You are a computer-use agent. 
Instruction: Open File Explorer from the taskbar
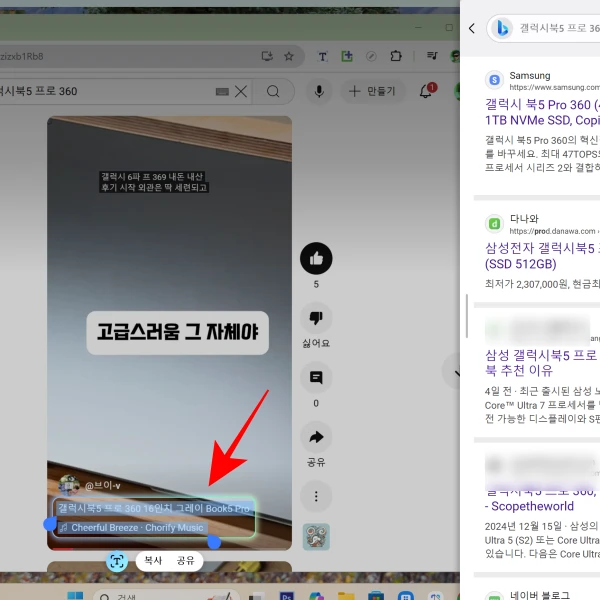pyautogui.click(x=346, y=596)
